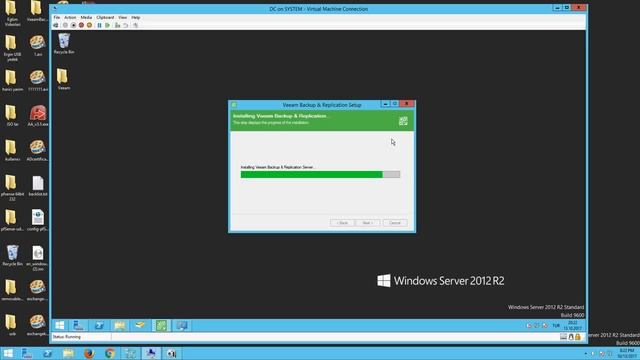Open Server Manager on the VM taskbar
Screen dimensions: 640x360
78,325
